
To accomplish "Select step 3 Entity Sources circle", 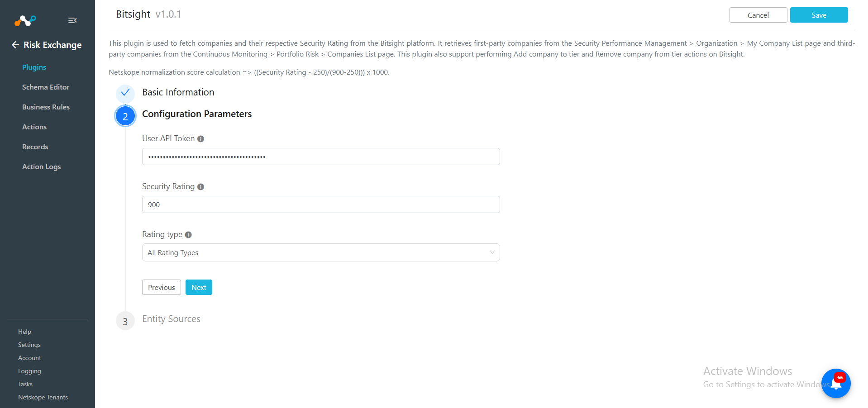I will coord(125,321).
